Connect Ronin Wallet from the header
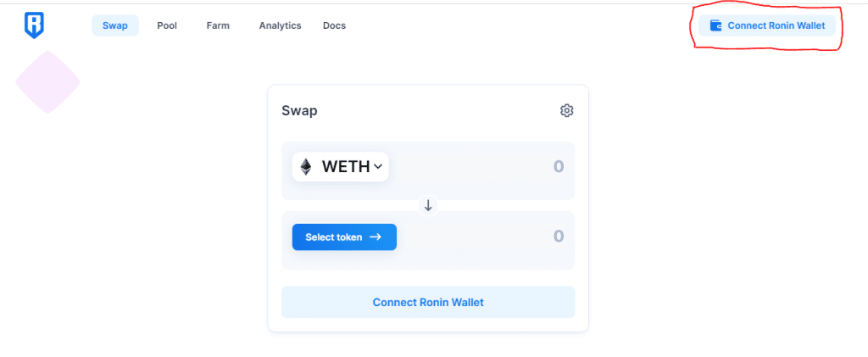The height and width of the screenshot is (357, 868). pos(767,25)
